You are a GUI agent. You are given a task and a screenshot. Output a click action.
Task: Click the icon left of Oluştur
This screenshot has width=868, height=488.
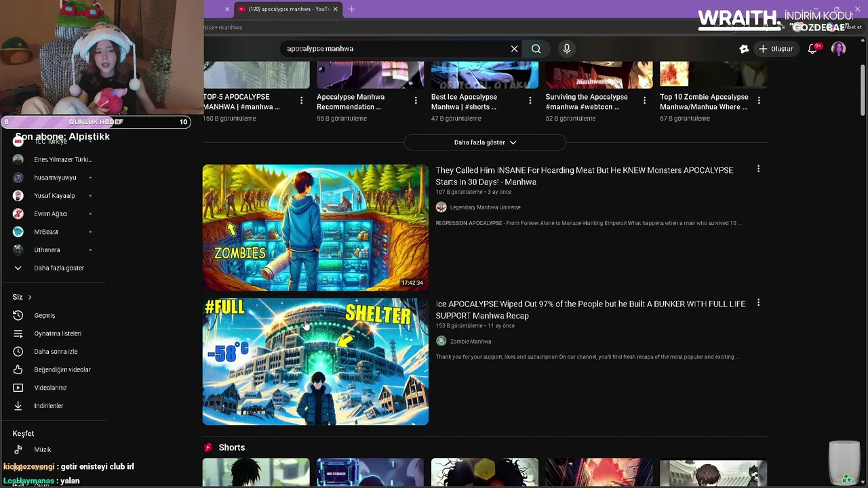tap(744, 49)
